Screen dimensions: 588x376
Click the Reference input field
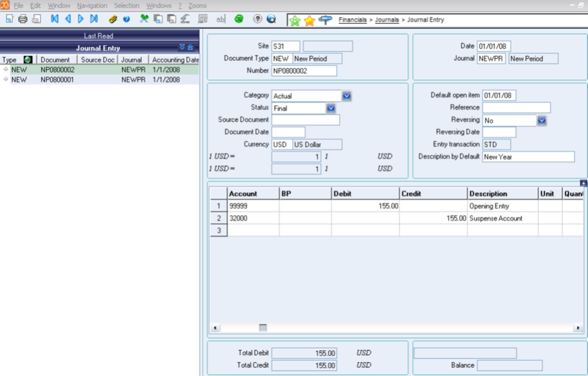pyautogui.click(x=516, y=108)
